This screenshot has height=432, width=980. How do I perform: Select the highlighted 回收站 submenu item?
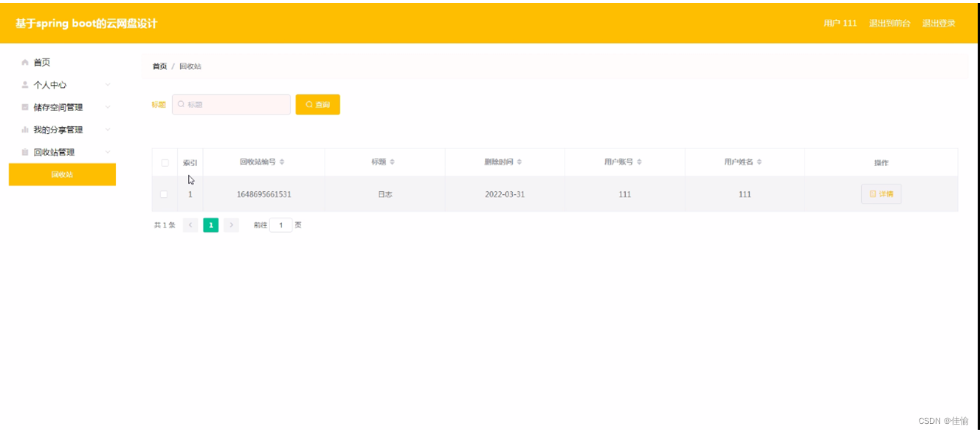(62, 174)
